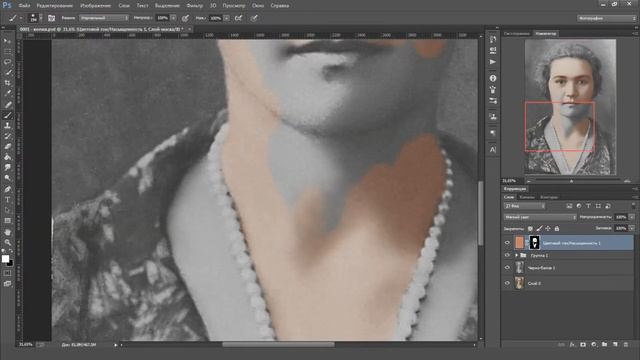
Task: Select the Quick Selection tool
Action: (x=7, y=73)
